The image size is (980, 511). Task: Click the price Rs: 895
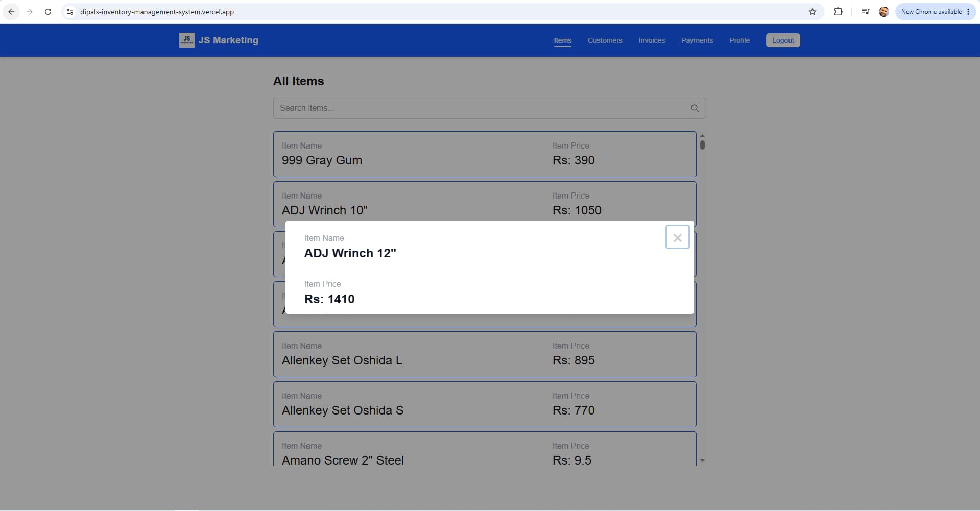[573, 360]
